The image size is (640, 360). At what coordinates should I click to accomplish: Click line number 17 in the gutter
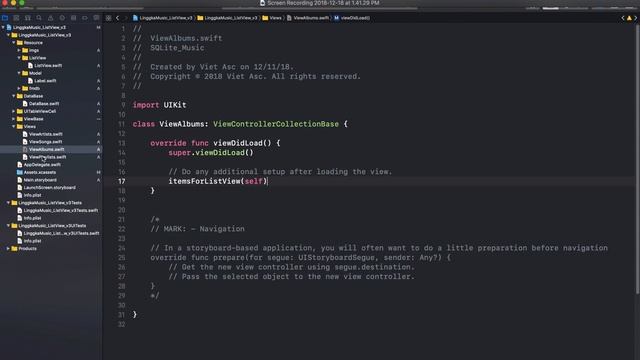pos(122,181)
